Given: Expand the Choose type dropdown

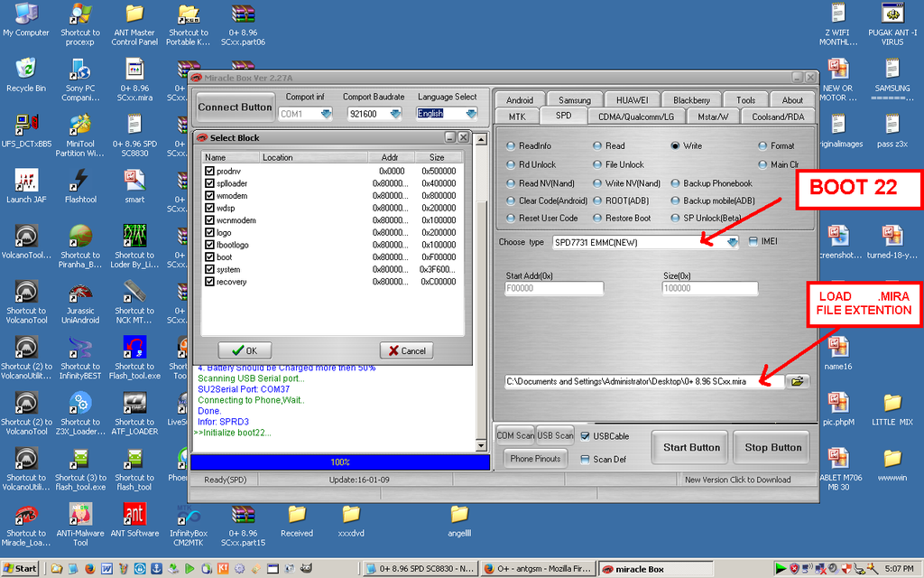Looking at the screenshot, I should [732, 242].
